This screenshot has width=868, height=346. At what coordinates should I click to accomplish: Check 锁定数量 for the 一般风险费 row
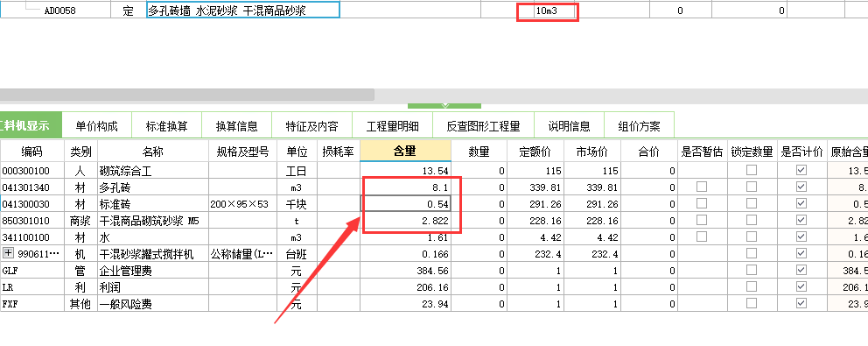tap(752, 304)
